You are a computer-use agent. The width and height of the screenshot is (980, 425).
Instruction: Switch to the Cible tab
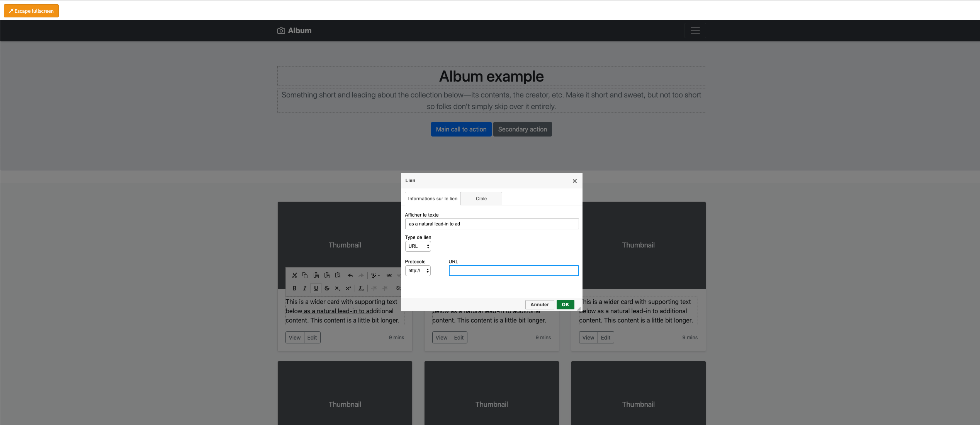[481, 199]
